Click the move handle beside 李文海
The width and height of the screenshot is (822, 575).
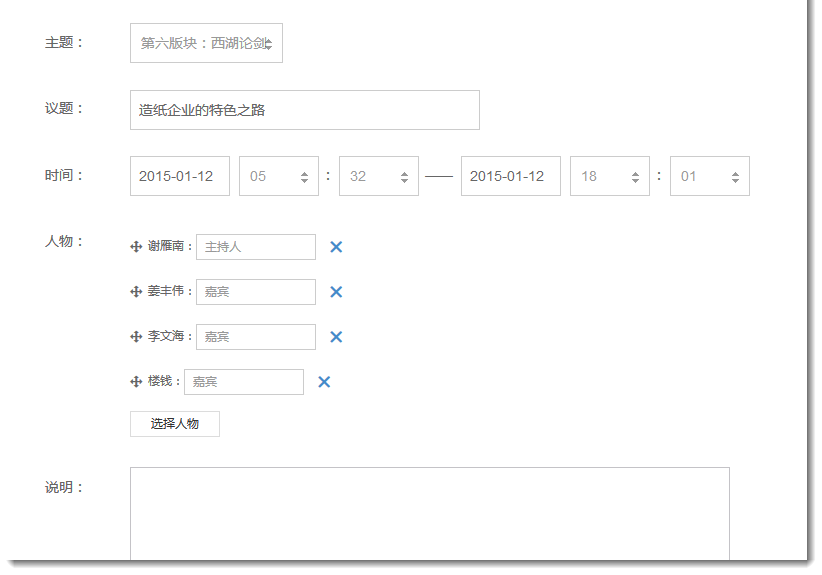pos(136,337)
